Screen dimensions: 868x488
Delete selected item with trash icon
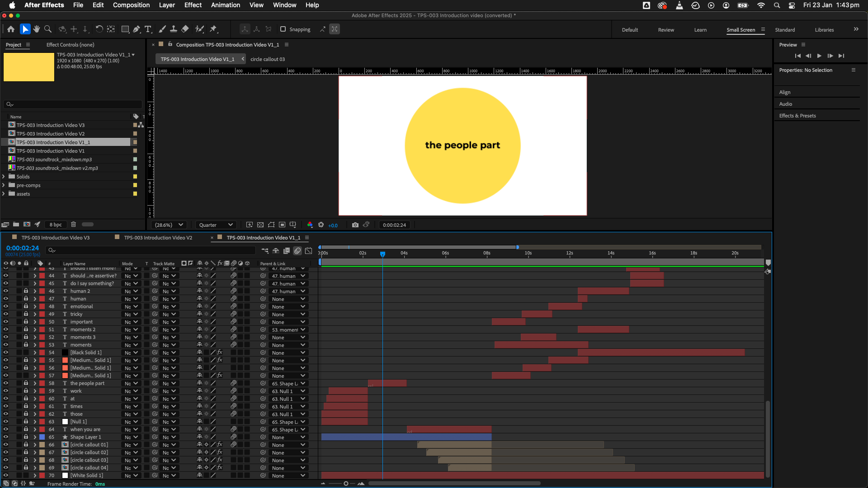[x=73, y=225]
